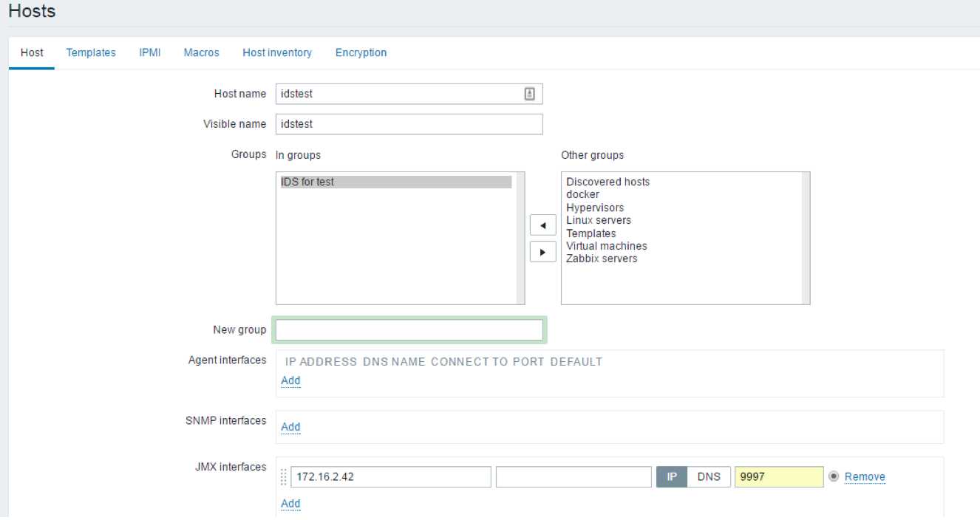Click the autofill icon in Host name field
The height and width of the screenshot is (520, 980).
pyautogui.click(x=529, y=94)
